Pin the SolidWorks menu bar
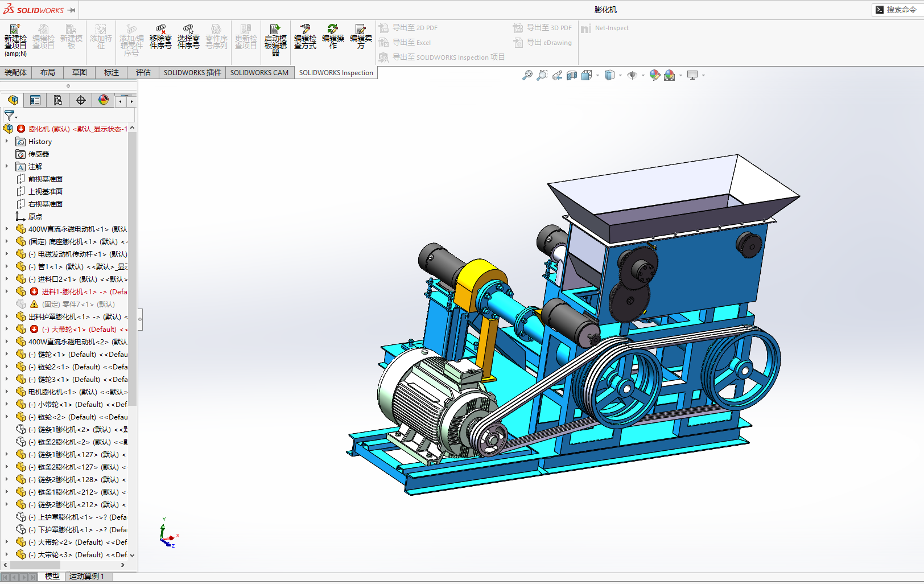 [x=72, y=10]
